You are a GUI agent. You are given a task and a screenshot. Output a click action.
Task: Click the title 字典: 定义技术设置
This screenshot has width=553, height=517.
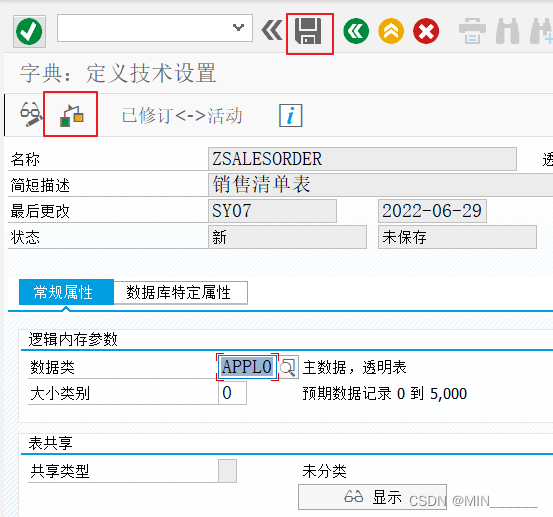(x=118, y=73)
